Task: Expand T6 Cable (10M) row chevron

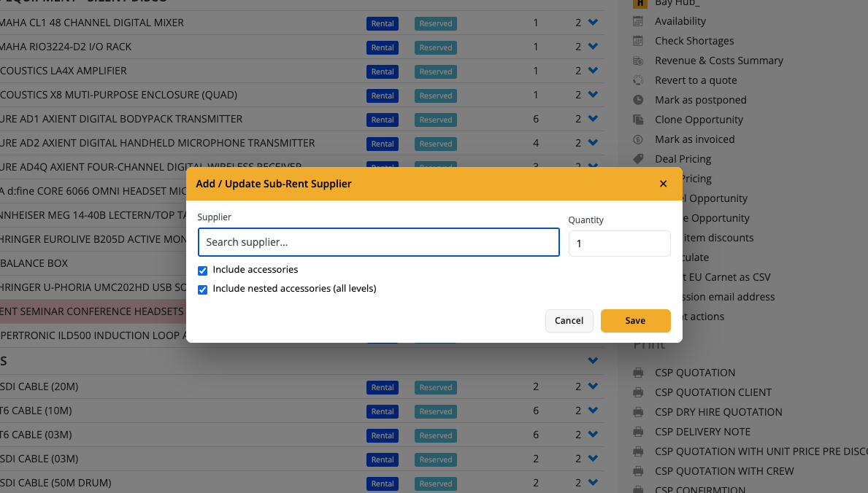Action: pos(593,411)
